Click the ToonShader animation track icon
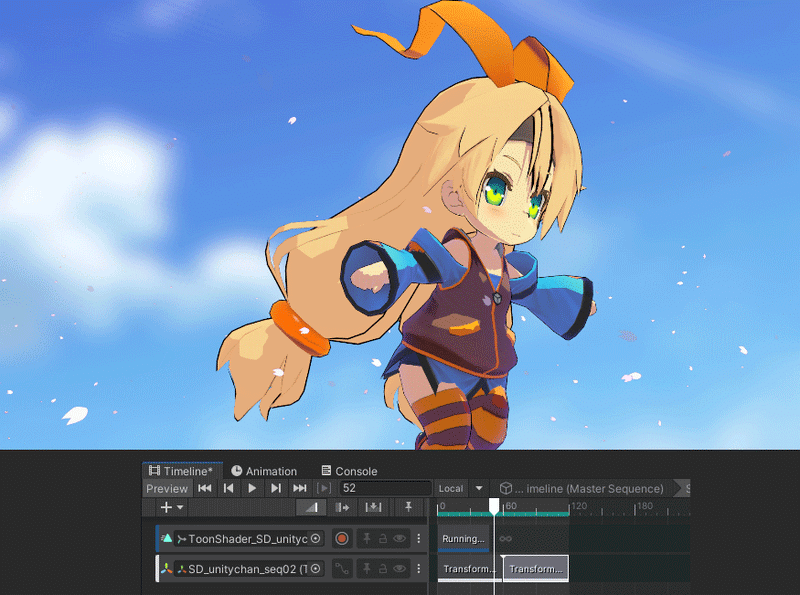Viewport: 800px width, 595px height. point(166,538)
